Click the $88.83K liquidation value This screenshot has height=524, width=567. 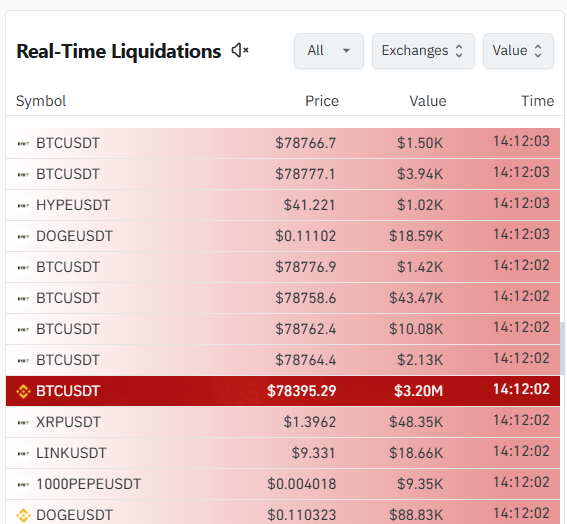(x=416, y=515)
